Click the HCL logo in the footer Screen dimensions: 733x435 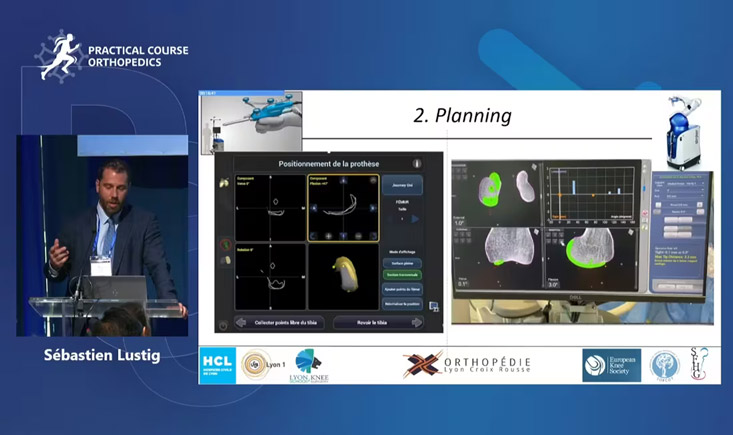pyautogui.click(x=218, y=364)
